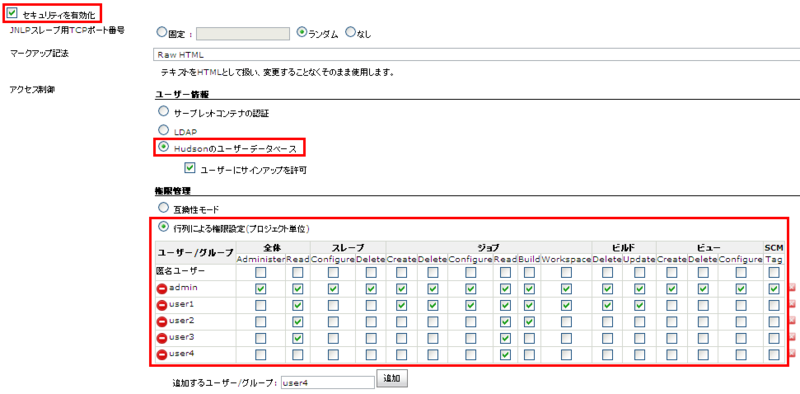Viewport: 800px width, 394px height.
Task: Uncheck admin スレーブ Delete checkbox
Action: coord(371,289)
